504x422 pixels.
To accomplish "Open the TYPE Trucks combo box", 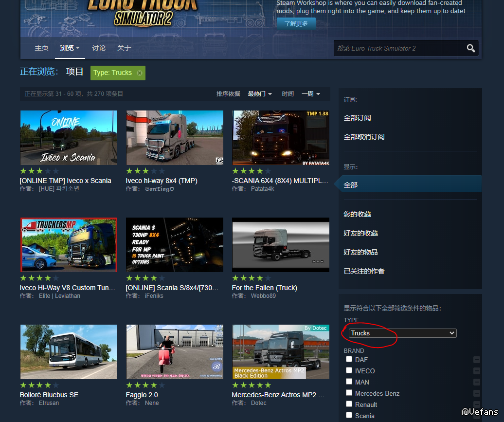I will pyautogui.click(x=402, y=333).
